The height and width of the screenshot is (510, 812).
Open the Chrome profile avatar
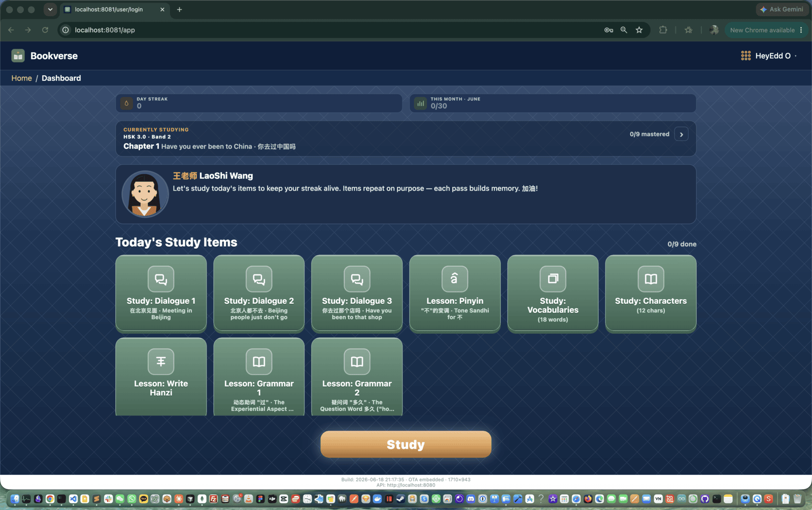pos(714,30)
